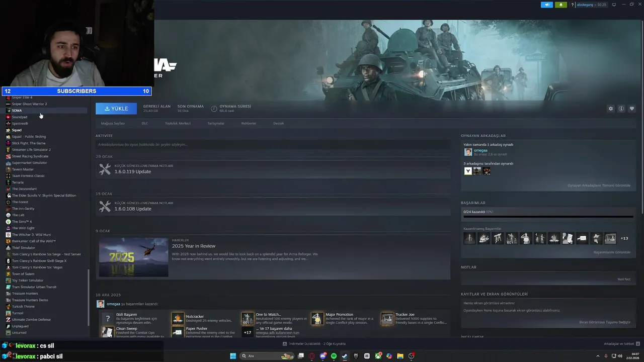Open Ekran Görüntüsü Tuşunu Değiştir link
The height and width of the screenshot is (362, 644).
point(605,322)
